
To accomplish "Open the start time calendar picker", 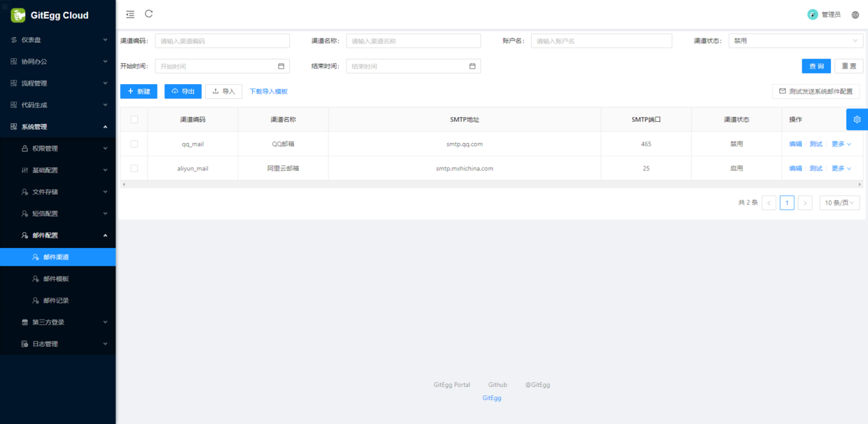I will 281,66.
